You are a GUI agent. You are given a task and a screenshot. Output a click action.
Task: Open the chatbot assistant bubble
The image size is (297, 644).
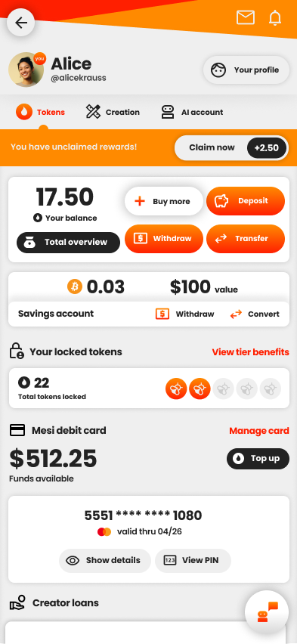(x=267, y=612)
